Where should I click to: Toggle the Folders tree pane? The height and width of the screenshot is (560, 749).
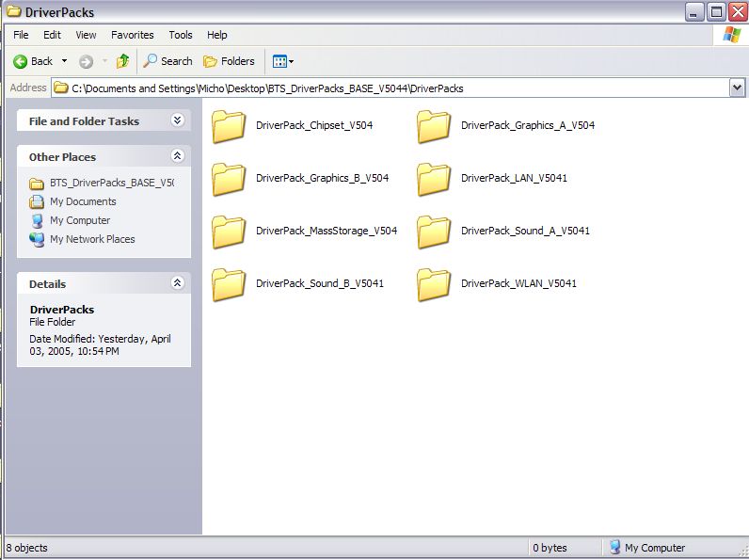click(229, 61)
